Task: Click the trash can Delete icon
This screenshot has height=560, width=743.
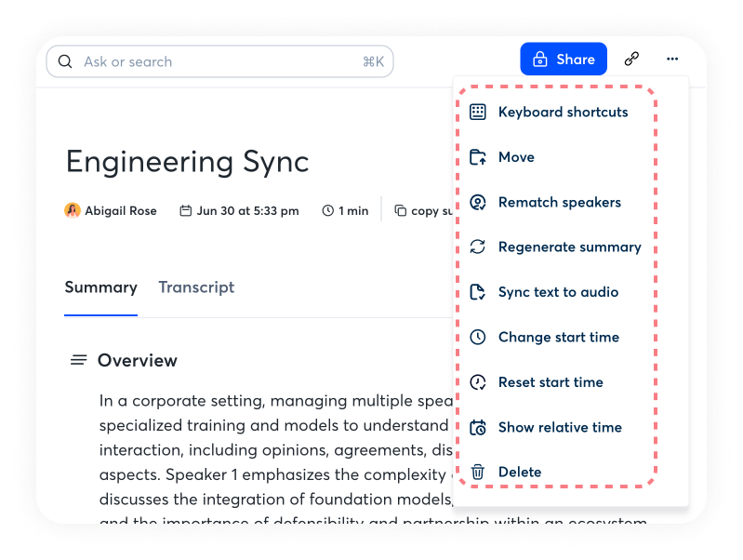Action: click(x=478, y=472)
